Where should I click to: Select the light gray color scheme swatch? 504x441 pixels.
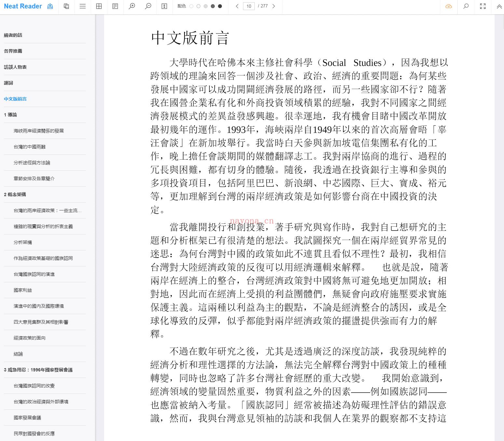[x=206, y=6]
